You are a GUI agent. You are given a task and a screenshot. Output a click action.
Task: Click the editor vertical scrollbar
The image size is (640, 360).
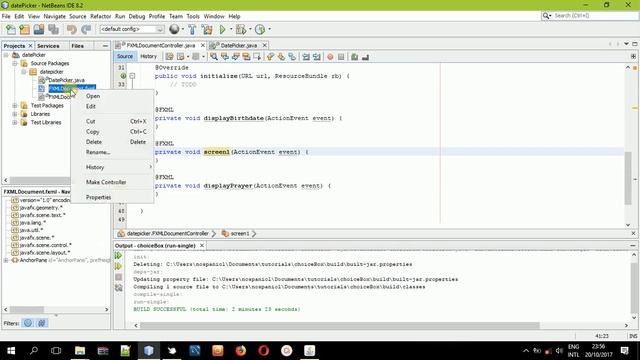628,178
